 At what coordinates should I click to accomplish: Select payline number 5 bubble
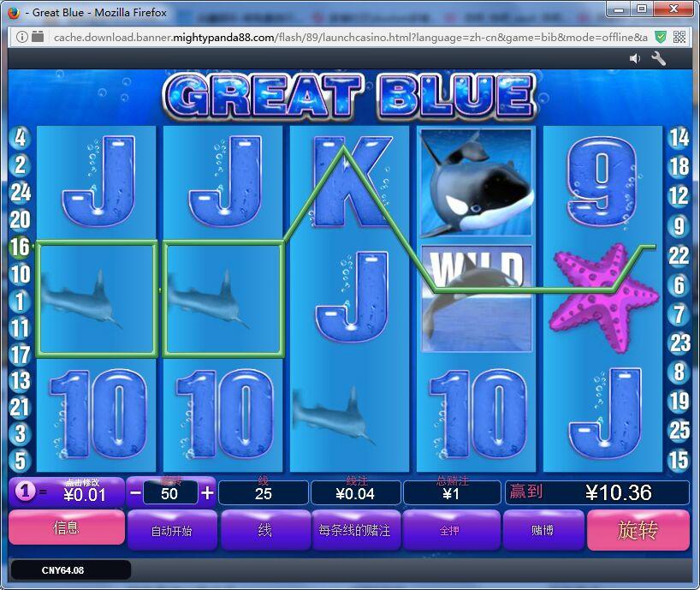pyautogui.click(x=20, y=461)
